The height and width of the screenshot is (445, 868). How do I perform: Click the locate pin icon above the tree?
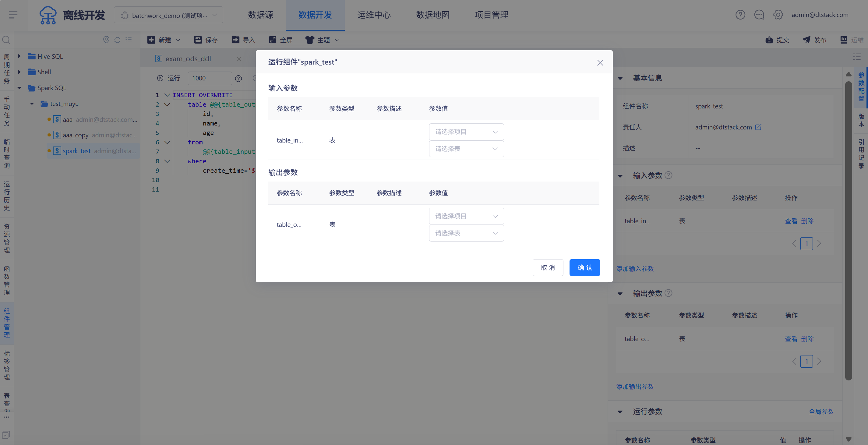(x=106, y=40)
